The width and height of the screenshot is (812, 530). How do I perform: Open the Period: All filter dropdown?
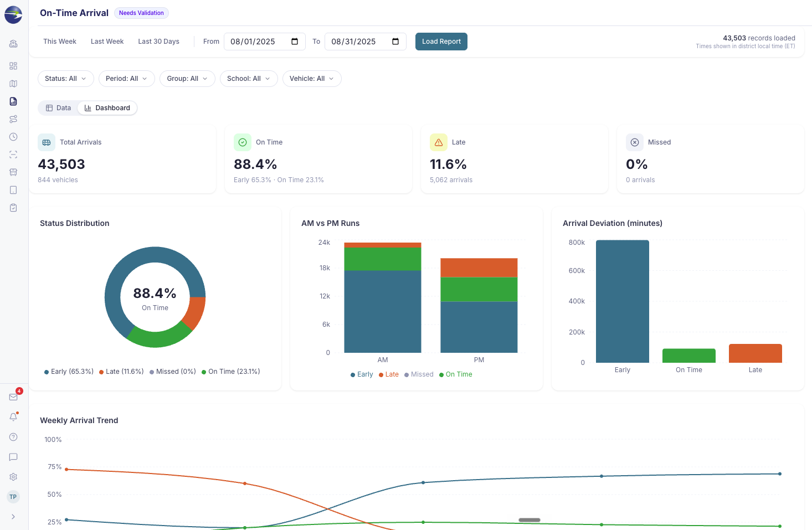pyautogui.click(x=127, y=79)
